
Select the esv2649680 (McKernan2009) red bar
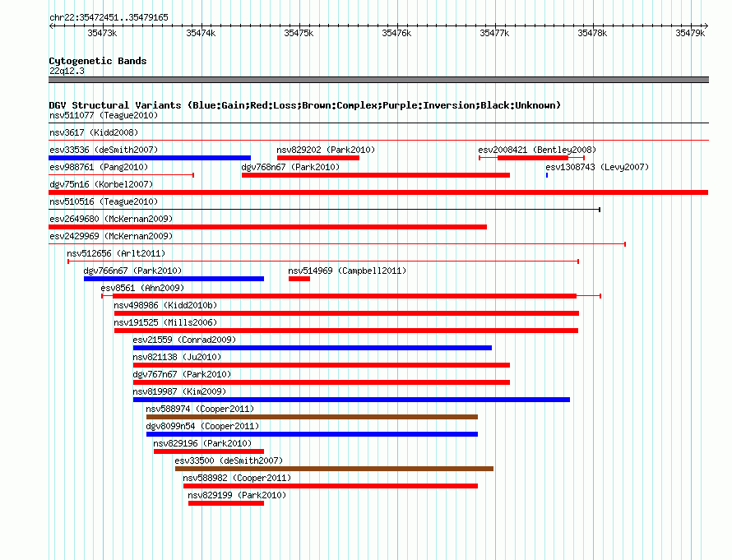(267, 227)
